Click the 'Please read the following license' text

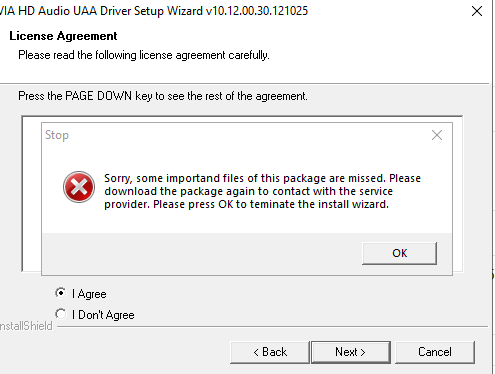(144, 55)
